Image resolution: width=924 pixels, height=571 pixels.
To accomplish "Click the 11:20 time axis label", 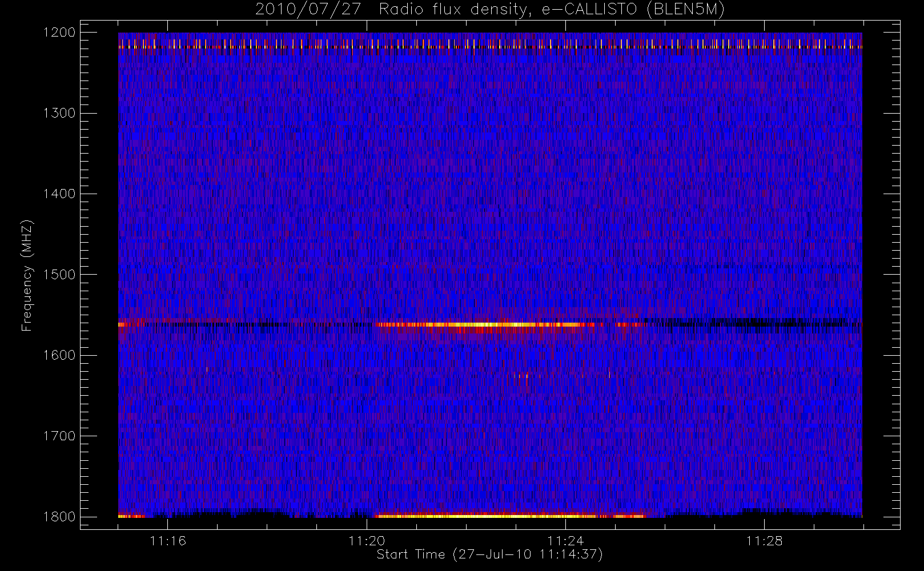I will tap(367, 541).
